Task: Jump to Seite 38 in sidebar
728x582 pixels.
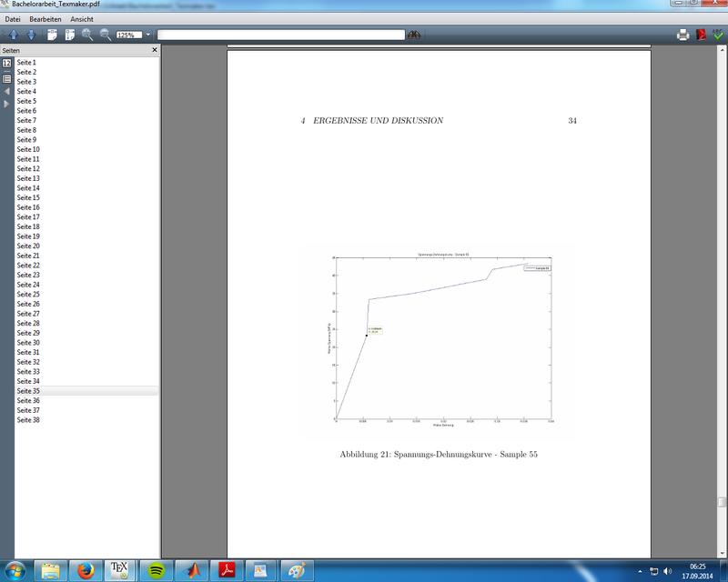Action: pos(28,420)
